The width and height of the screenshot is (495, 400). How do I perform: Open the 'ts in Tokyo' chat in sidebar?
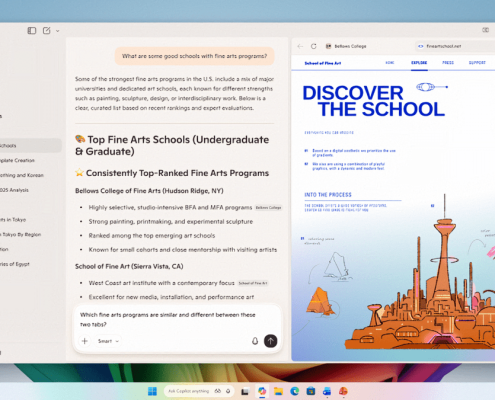point(30,220)
